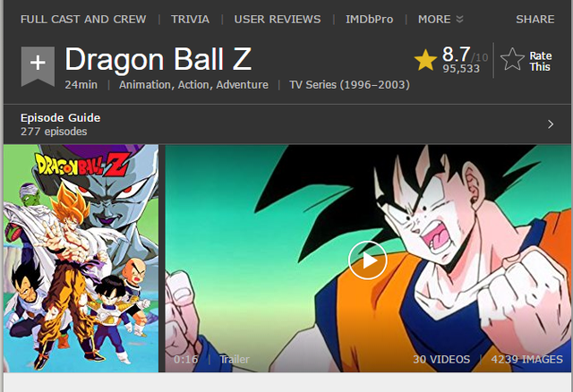This screenshot has width=573, height=392.
Task: Open FULL CAST AND CREW page
Action: [x=83, y=19]
